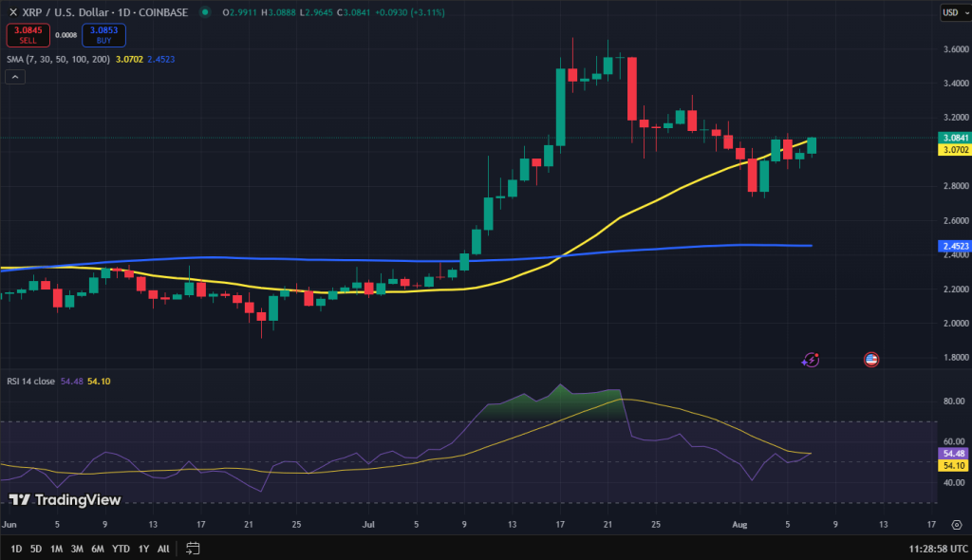Viewport: 972px width, 560px height.
Task: Select the 1M time range
Action: pos(56,549)
